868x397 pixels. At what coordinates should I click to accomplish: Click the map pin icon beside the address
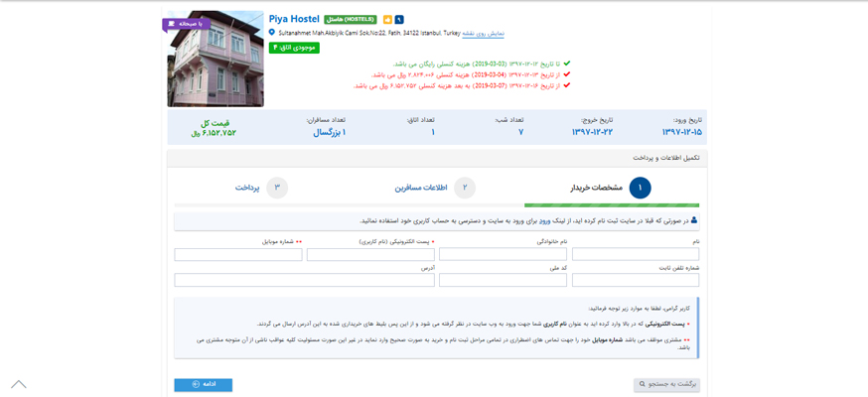point(272,33)
